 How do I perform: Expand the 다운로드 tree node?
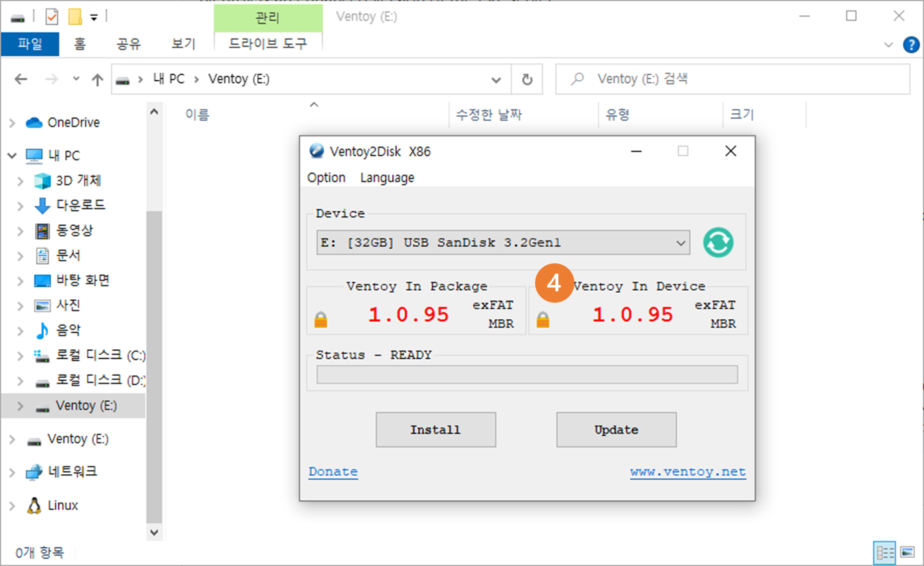(x=21, y=206)
